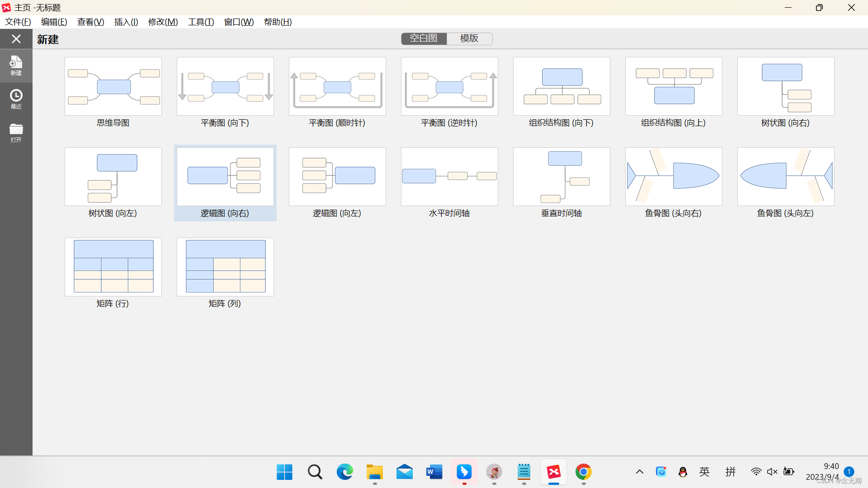
Task: Select 组织结构图 (向下) org chart
Action: pos(561,86)
